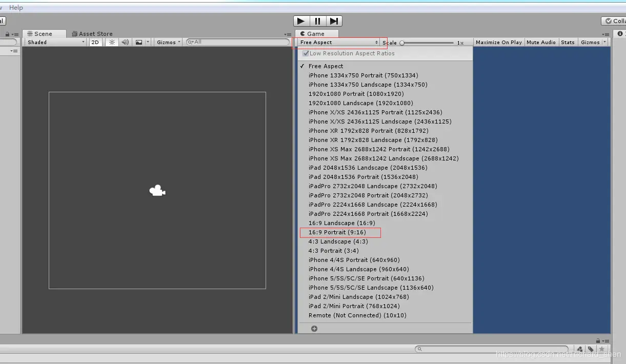
Task: Toggle Mute Audio in Game view
Action: click(x=541, y=43)
